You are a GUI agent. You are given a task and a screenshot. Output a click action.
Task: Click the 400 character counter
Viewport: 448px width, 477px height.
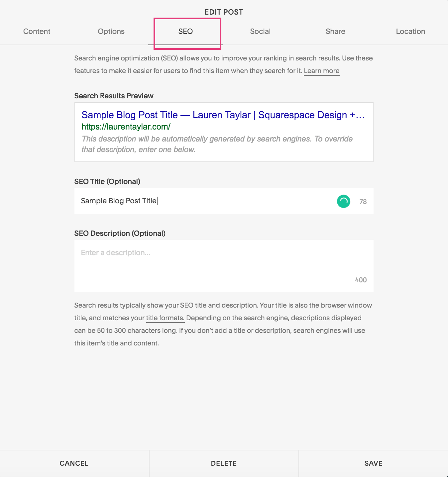pyautogui.click(x=360, y=280)
